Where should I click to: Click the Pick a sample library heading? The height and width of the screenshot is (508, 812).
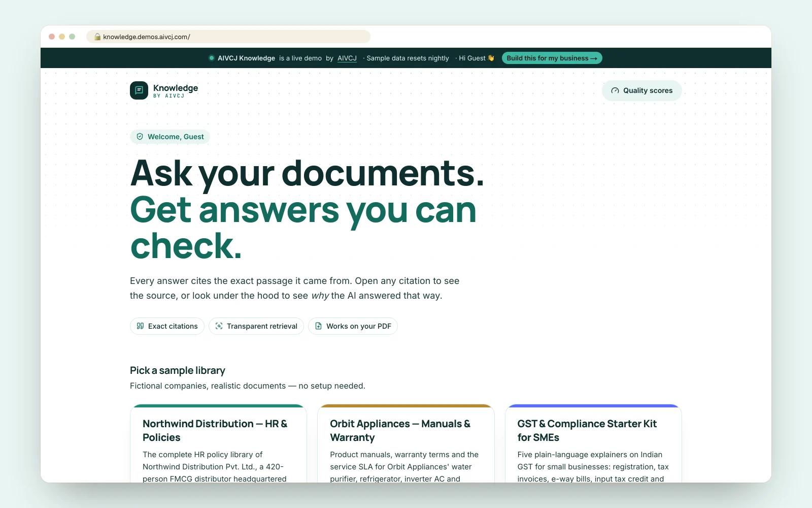click(x=178, y=370)
